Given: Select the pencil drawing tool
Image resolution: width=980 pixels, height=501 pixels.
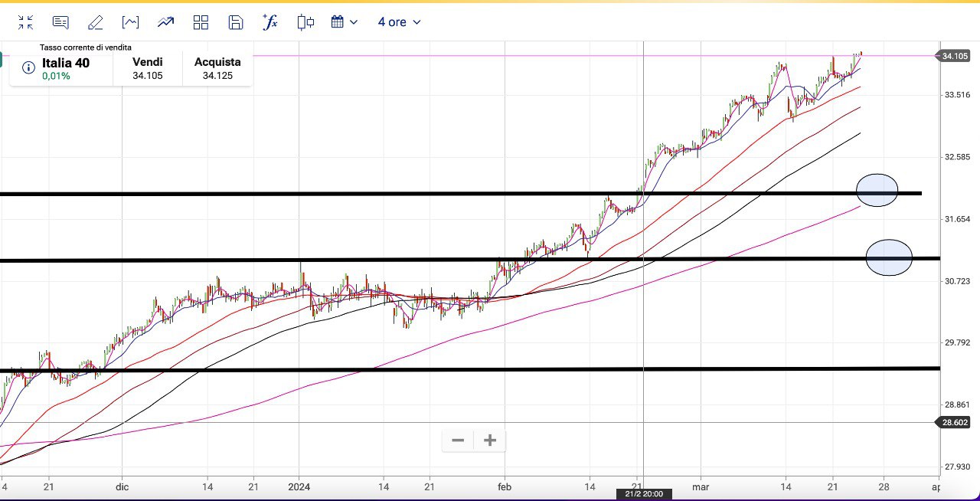Looking at the screenshot, I should (x=95, y=22).
